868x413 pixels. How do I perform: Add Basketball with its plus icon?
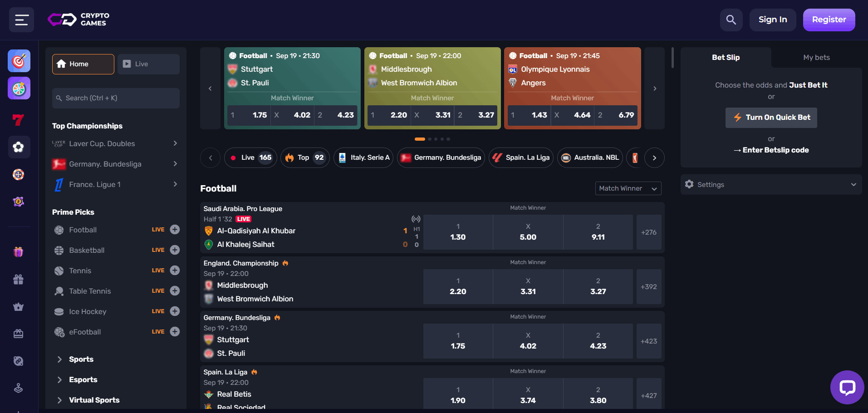175,250
